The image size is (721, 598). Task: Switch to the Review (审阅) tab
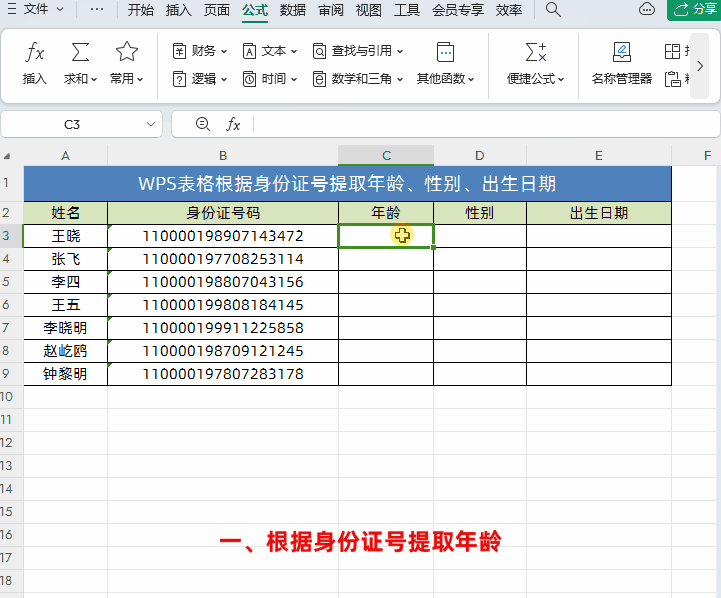(331, 10)
